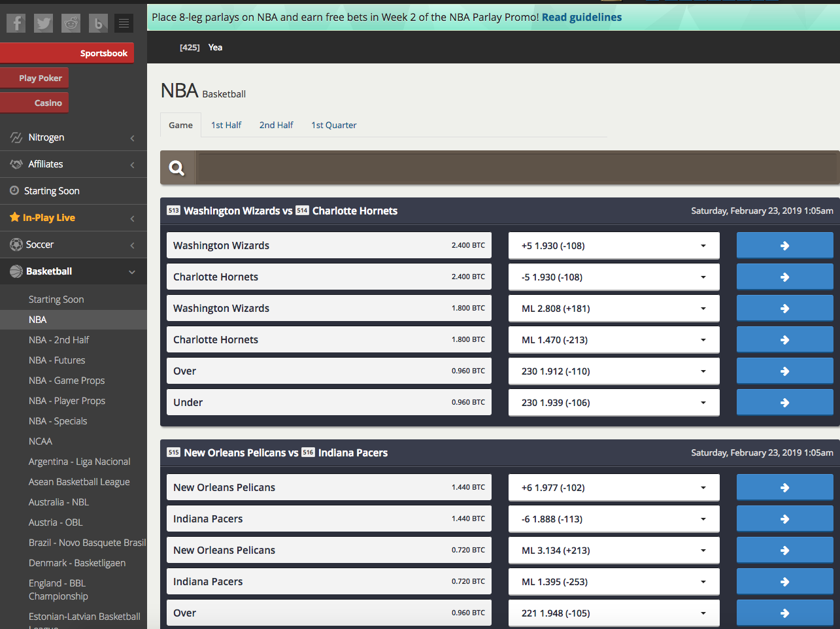Image resolution: width=840 pixels, height=629 pixels.
Task: Open the -6 1.888 (-113) dropdown
Action: tap(614, 519)
